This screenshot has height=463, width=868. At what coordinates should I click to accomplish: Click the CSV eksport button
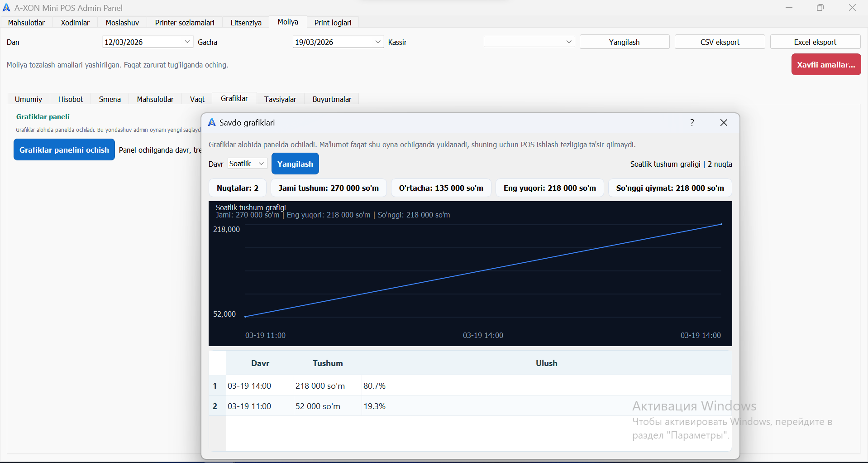pos(720,42)
